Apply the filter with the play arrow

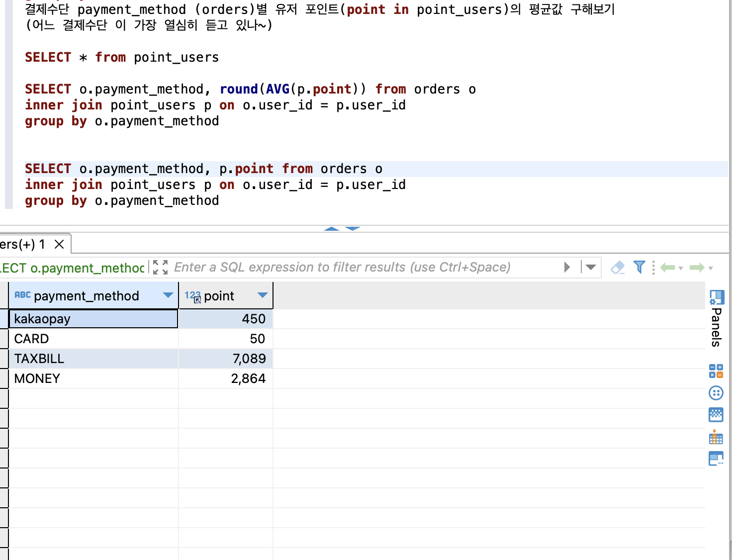567,267
